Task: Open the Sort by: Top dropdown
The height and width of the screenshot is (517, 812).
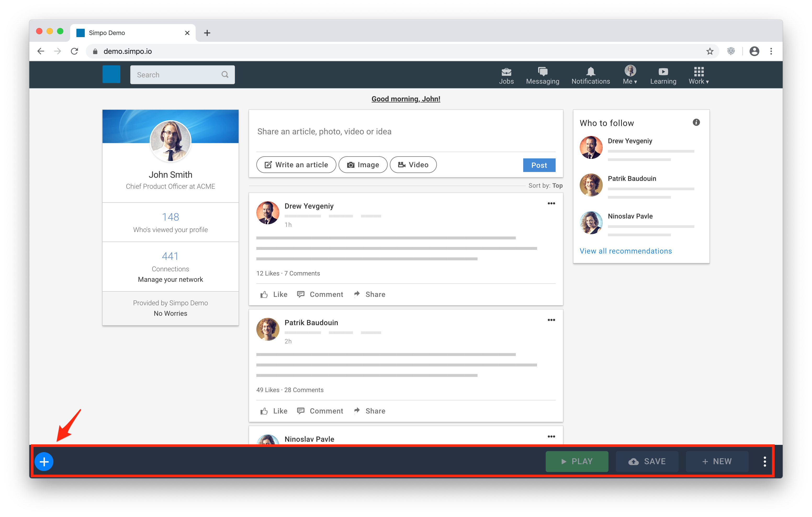Action: point(545,185)
